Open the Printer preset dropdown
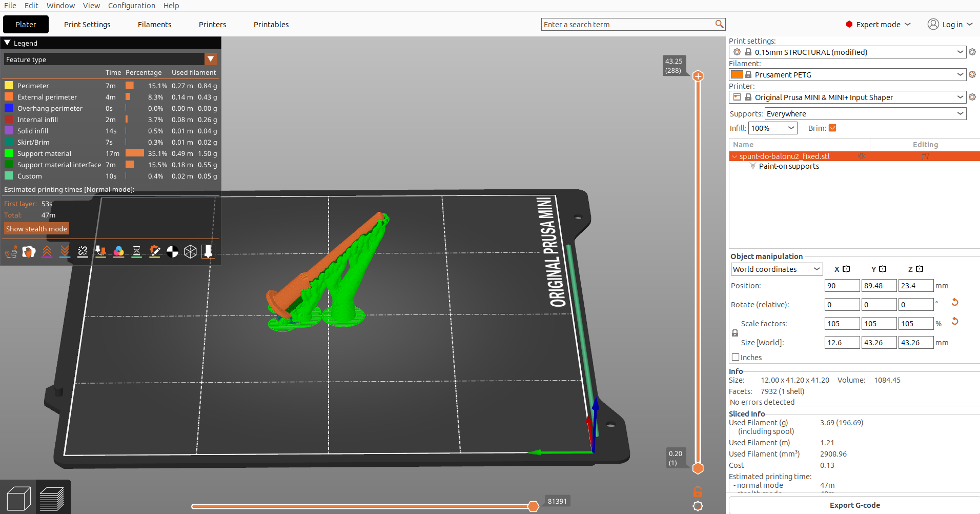Image resolution: width=980 pixels, height=514 pixels. [847, 97]
